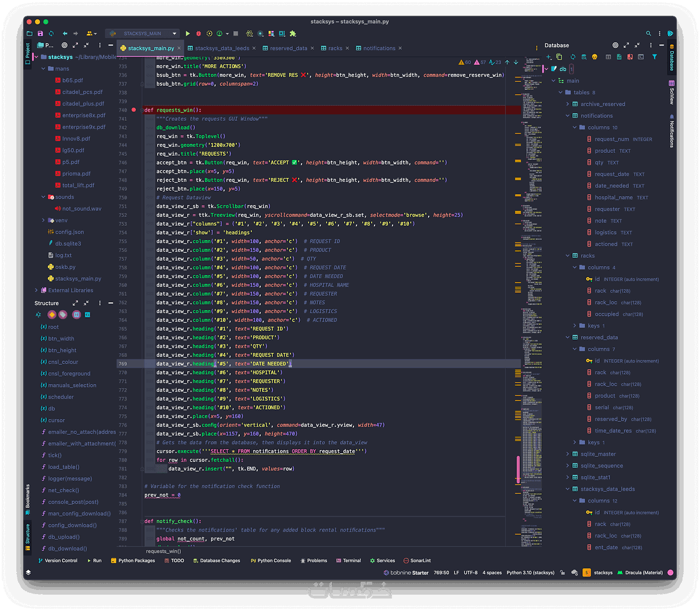Expand the sqlite_master table node

click(x=568, y=454)
